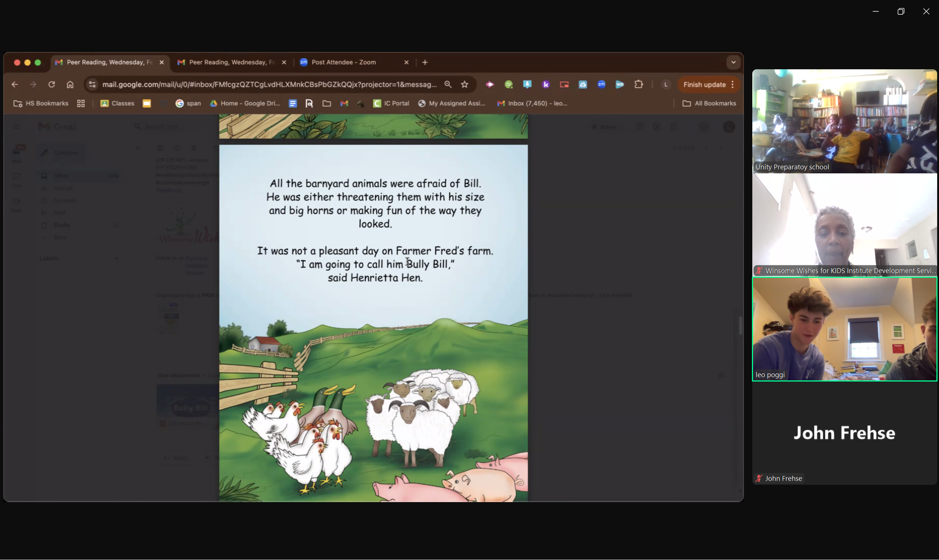This screenshot has height=560, width=939.
Task: Click the Zoom extension icon
Action: pyautogui.click(x=602, y=85)
